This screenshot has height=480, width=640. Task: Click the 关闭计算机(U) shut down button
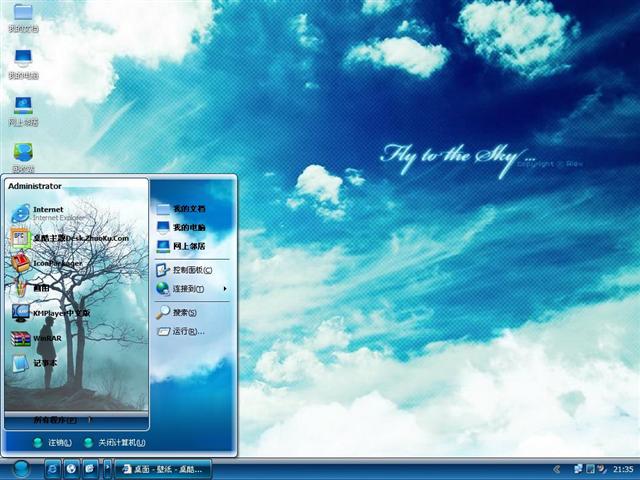coord(114,442)
